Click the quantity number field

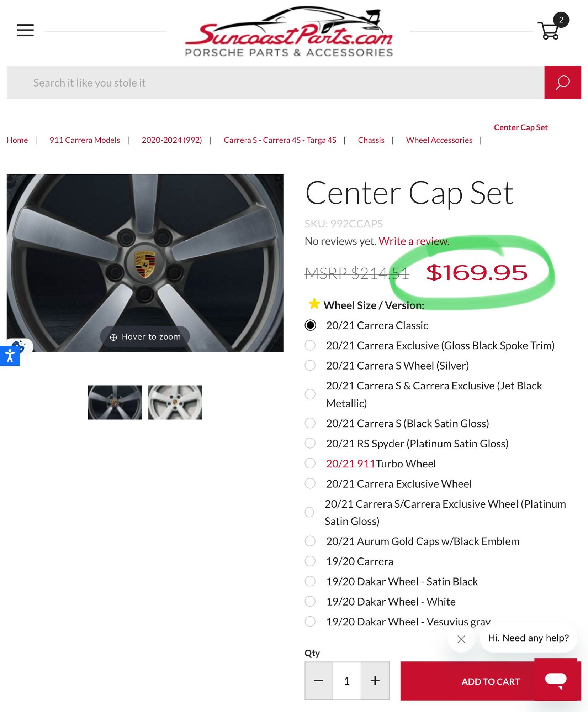(x=347, y=681)
